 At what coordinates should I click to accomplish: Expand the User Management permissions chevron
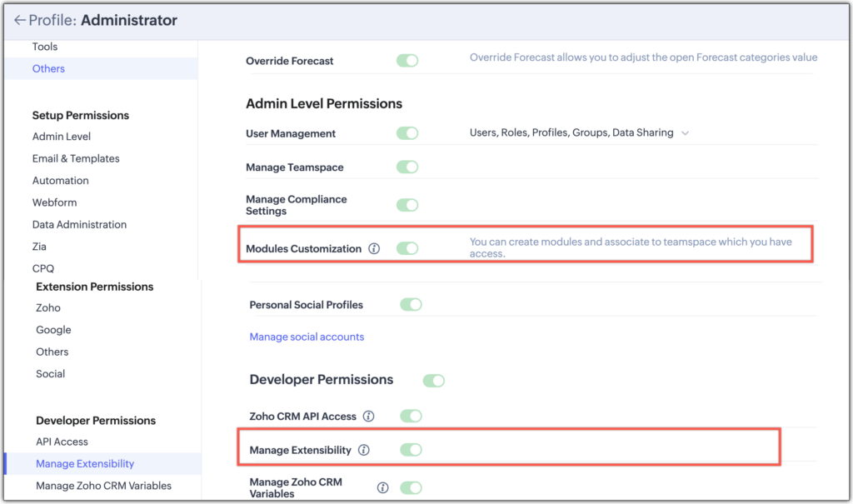(685, 132)
